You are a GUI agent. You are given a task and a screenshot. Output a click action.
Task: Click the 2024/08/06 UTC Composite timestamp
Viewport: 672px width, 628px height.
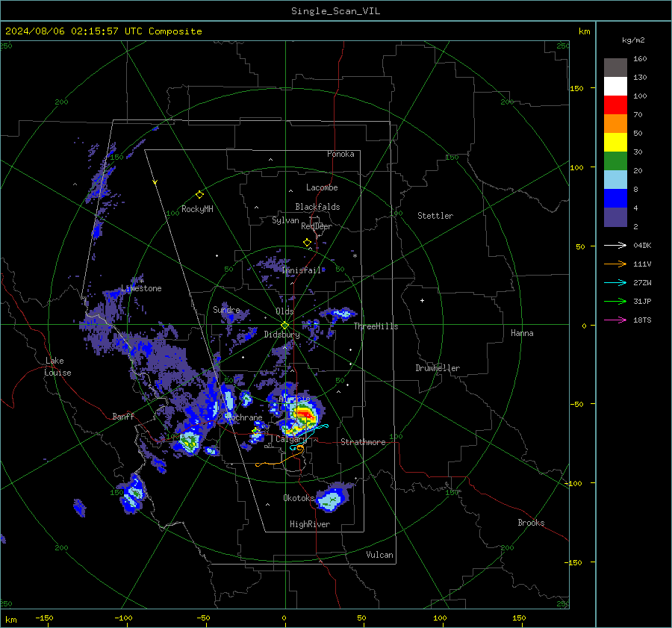point(103,31)
